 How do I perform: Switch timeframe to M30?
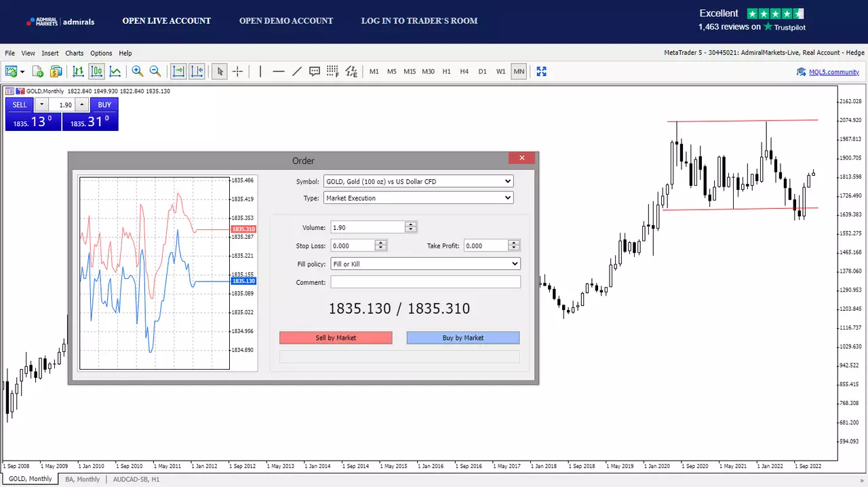[428, 71]
